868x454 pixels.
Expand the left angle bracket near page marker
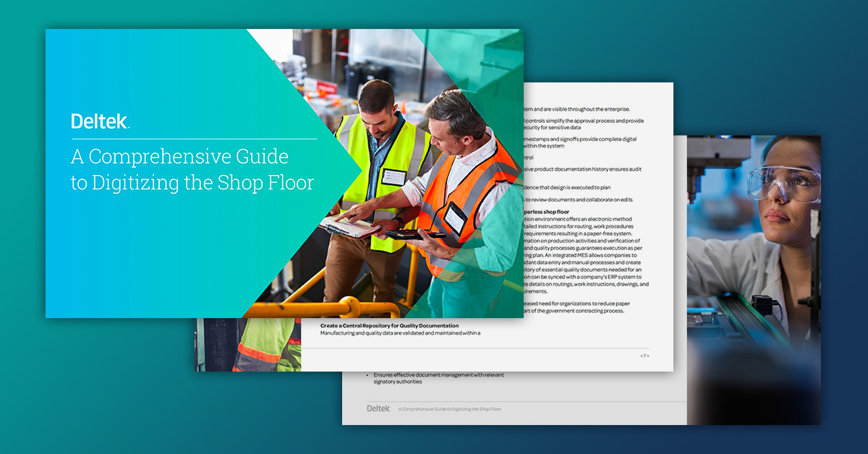pos(642,356)
